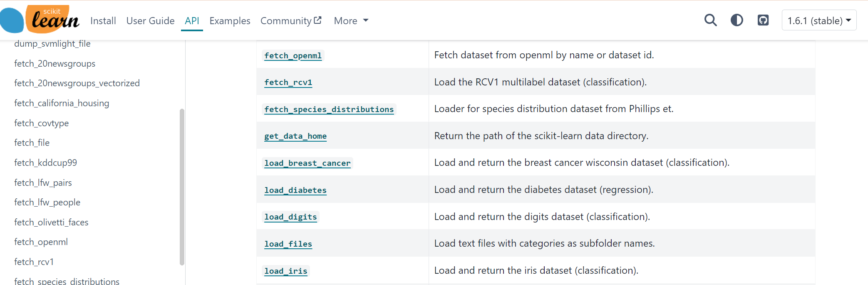
Task: Open the load_breast_cancer function link
Action: 307,163
